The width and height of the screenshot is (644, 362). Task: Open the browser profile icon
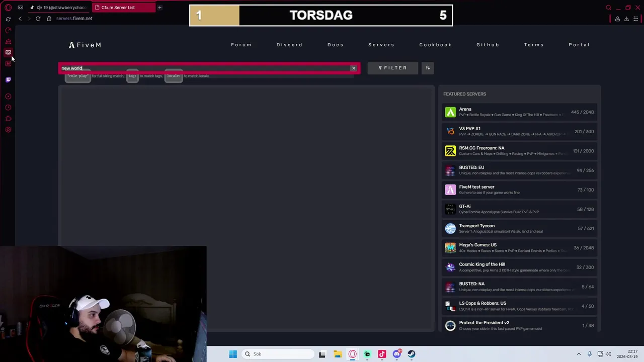[x=617, y=19]
